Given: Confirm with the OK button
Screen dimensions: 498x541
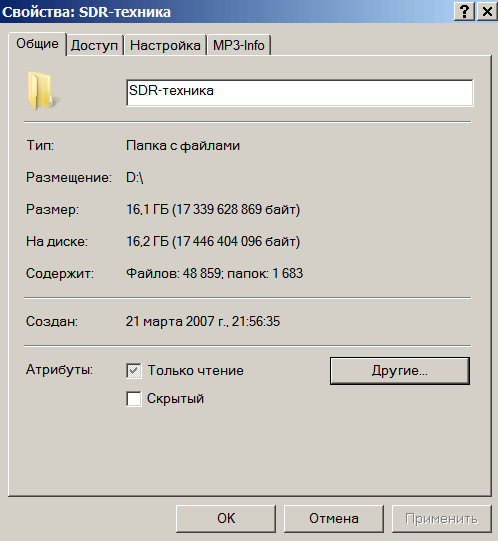Looking at the screenshot, I should (226, 519).
